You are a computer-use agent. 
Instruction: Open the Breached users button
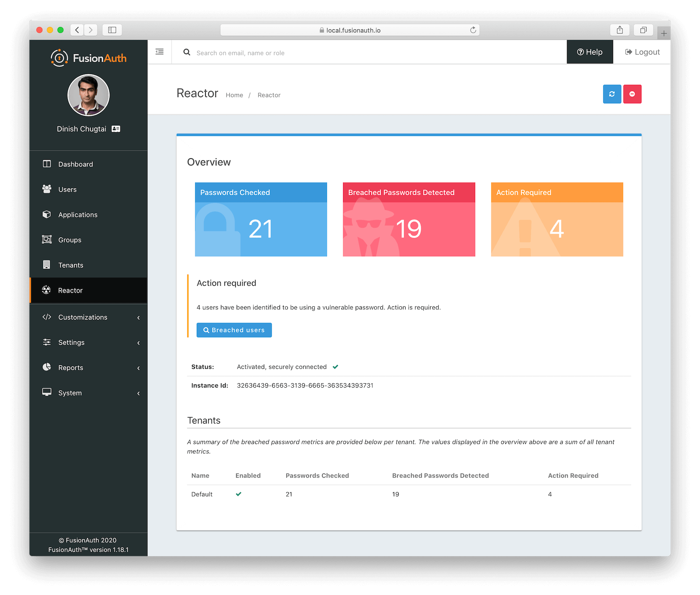pos(234,330)
